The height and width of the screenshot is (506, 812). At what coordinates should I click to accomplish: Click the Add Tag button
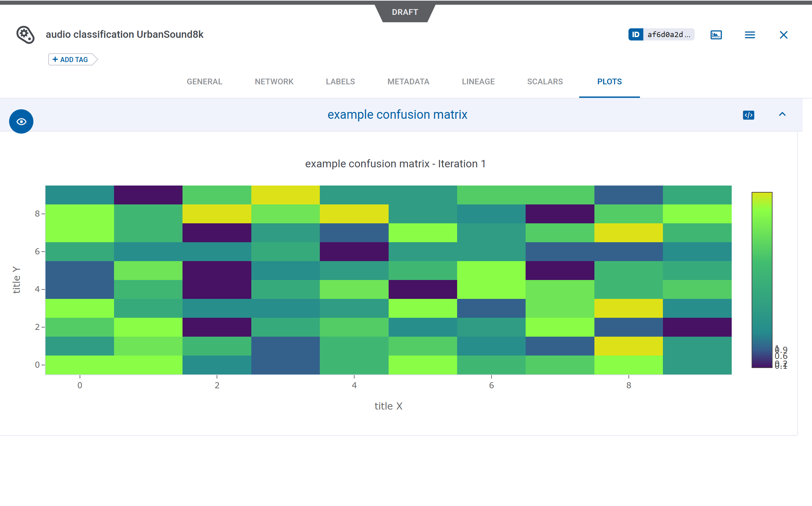pos(71,60)
